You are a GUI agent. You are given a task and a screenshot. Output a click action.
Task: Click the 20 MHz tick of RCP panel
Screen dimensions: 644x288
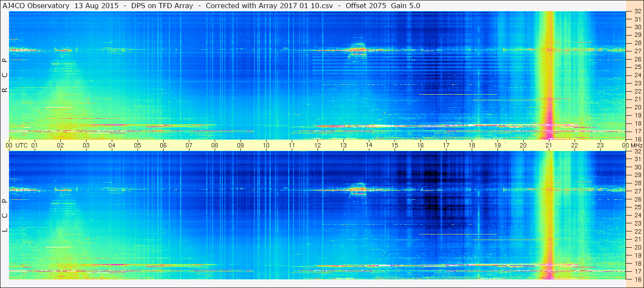click(x=637, y=107)
